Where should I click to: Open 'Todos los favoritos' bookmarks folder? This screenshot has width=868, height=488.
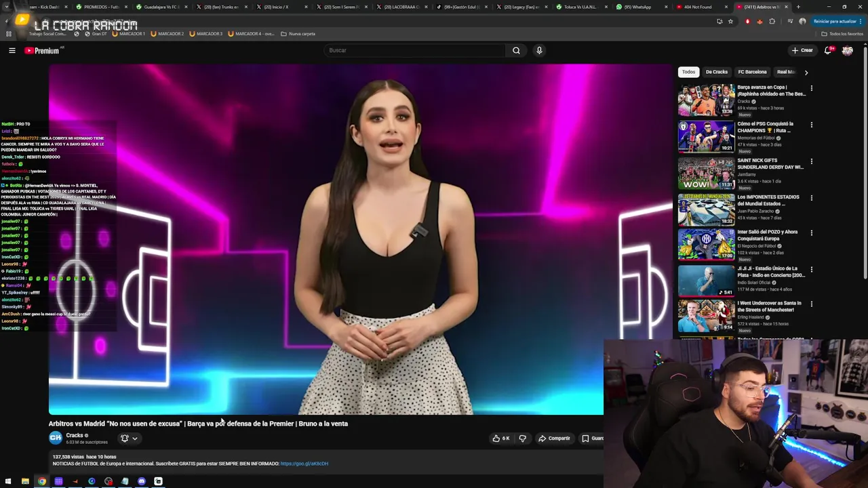coord(842,33)
